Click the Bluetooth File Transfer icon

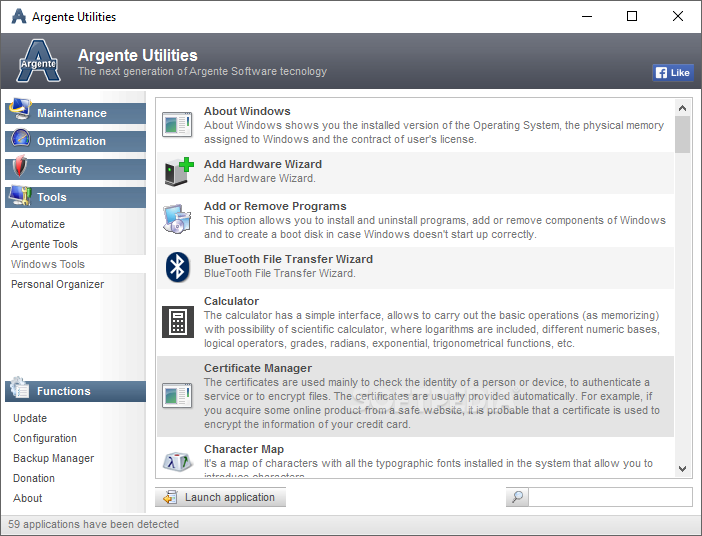point(177,267)
